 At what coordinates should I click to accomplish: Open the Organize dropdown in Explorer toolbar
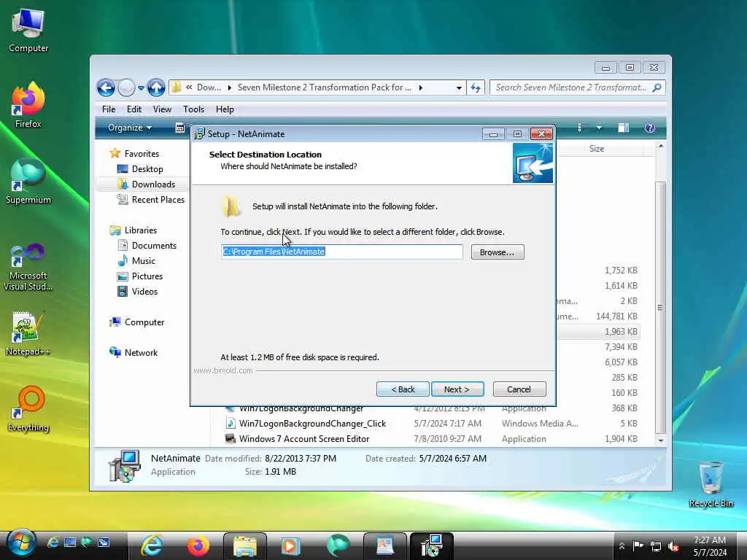pos(130,128)
